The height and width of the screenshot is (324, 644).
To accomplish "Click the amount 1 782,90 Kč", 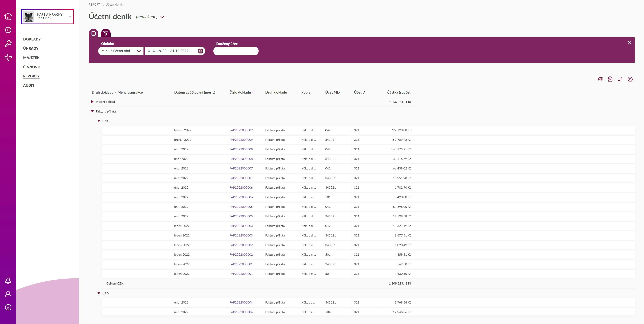I will (x=403, y=188).
